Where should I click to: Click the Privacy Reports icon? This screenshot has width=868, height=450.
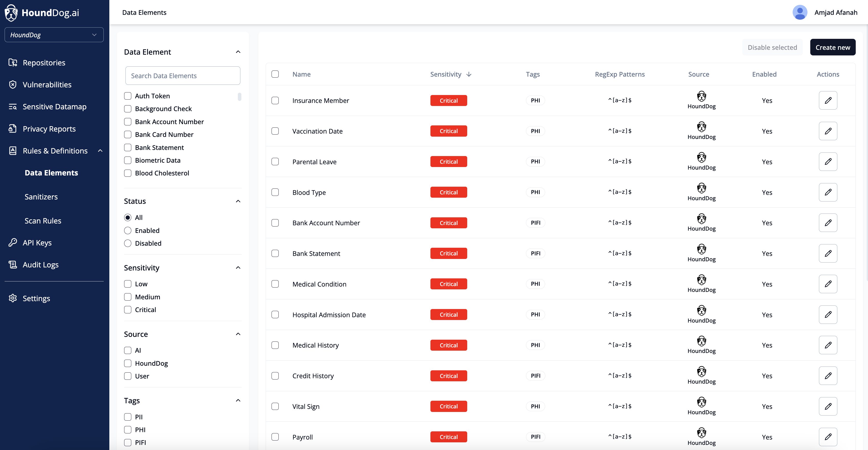point(13,129)
